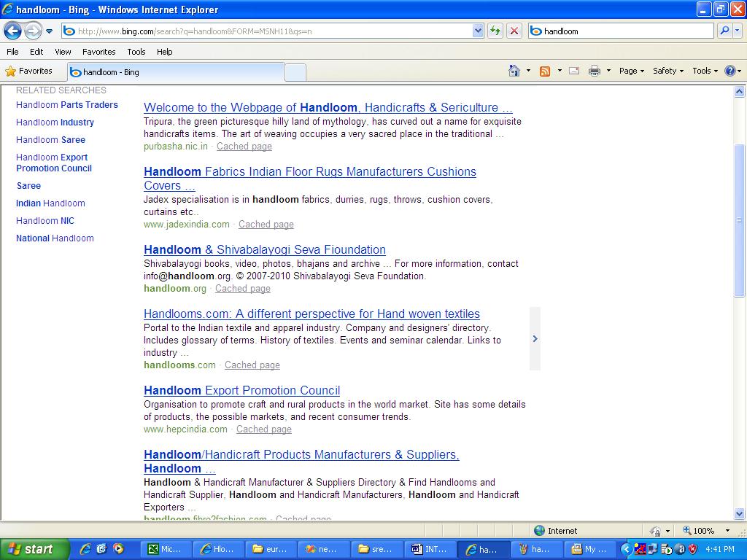Click the scrollbar down arrow
The image size is (747, 560).
point(740,514)
